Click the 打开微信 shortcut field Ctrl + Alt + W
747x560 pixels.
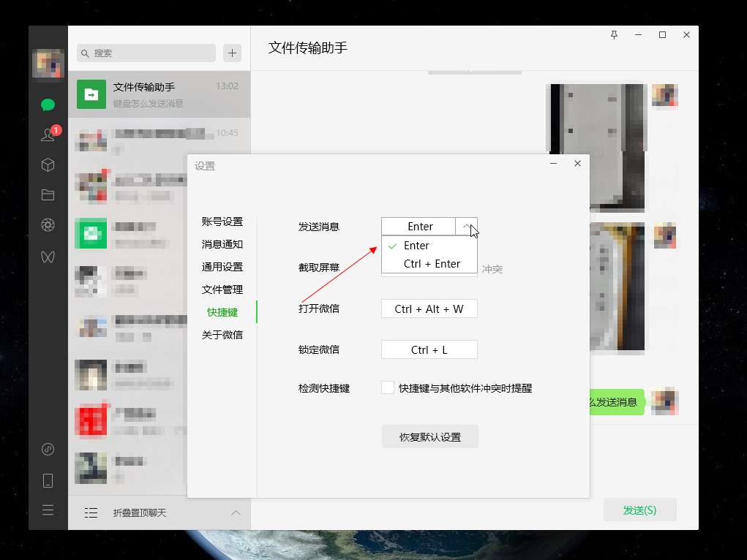[429, 309]
